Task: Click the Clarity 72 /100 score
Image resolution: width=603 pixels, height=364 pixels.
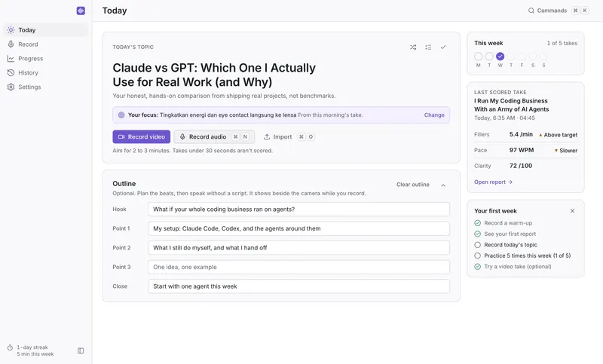Action: pos(521,166)
